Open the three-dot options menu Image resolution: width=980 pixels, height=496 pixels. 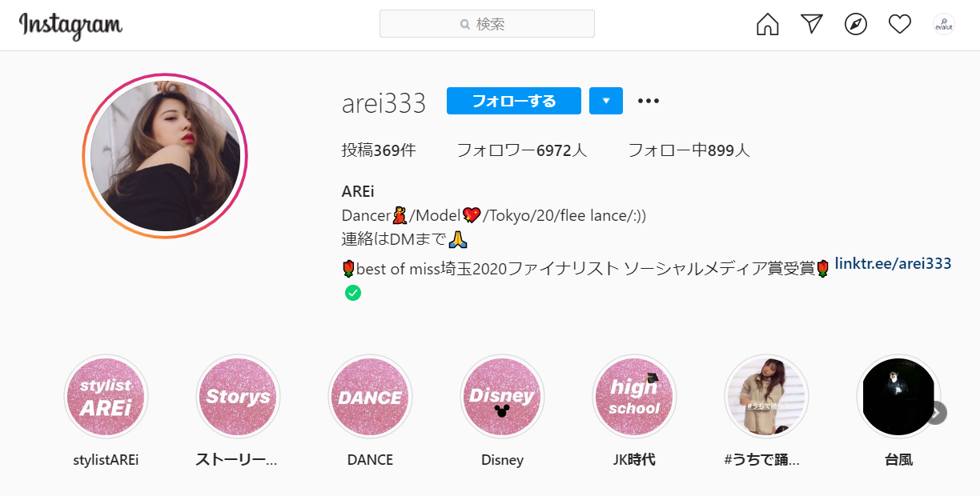click(648, 101)
